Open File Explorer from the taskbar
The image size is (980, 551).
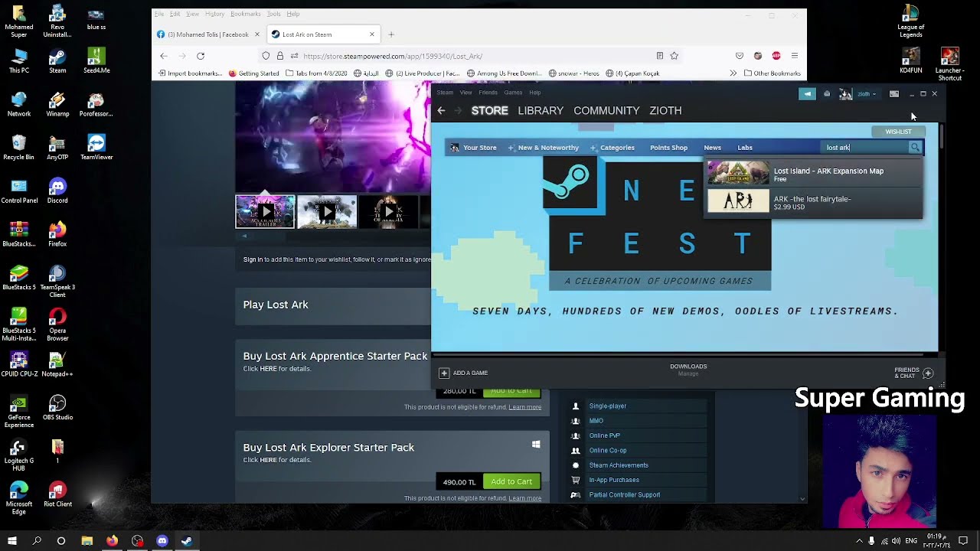(x=87, y=541)
